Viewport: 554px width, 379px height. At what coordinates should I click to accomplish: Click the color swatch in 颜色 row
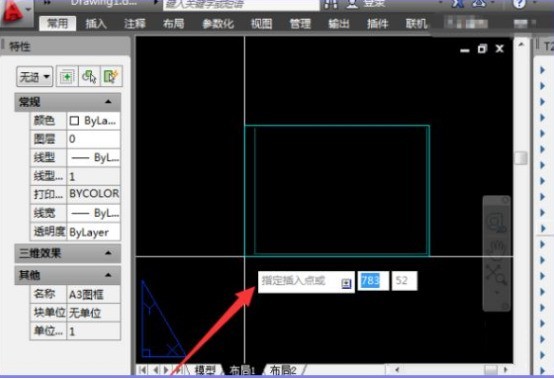point(74,121)
